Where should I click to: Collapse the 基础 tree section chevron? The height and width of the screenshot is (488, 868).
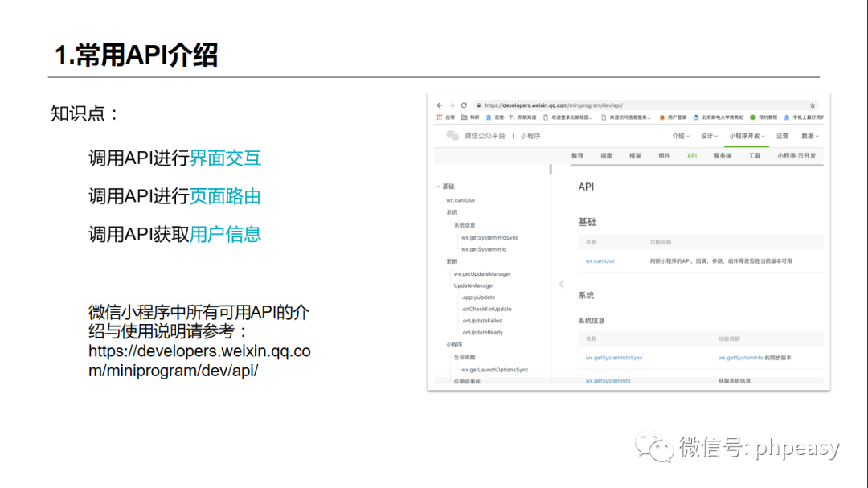click(438, 187)
